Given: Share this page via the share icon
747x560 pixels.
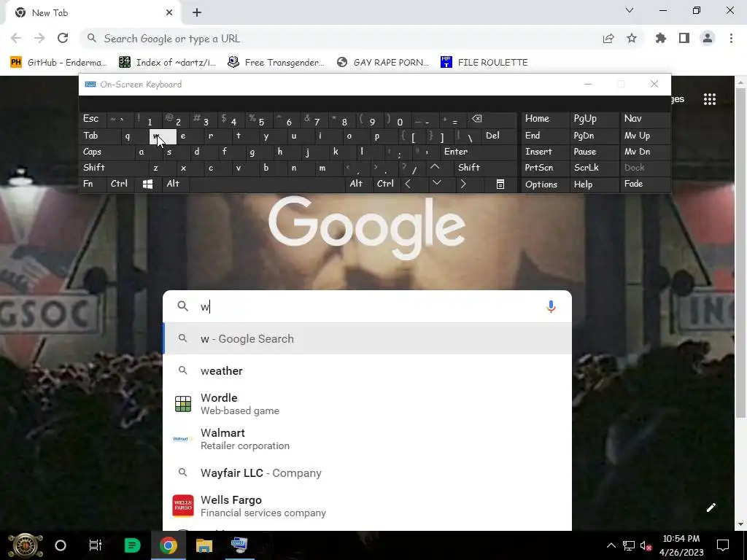Looking at the screenshot, I should [x=608, y=39].
